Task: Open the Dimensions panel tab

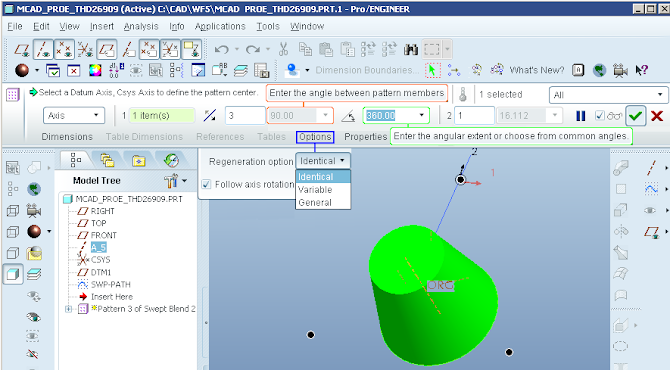Action: pos(67,137)
